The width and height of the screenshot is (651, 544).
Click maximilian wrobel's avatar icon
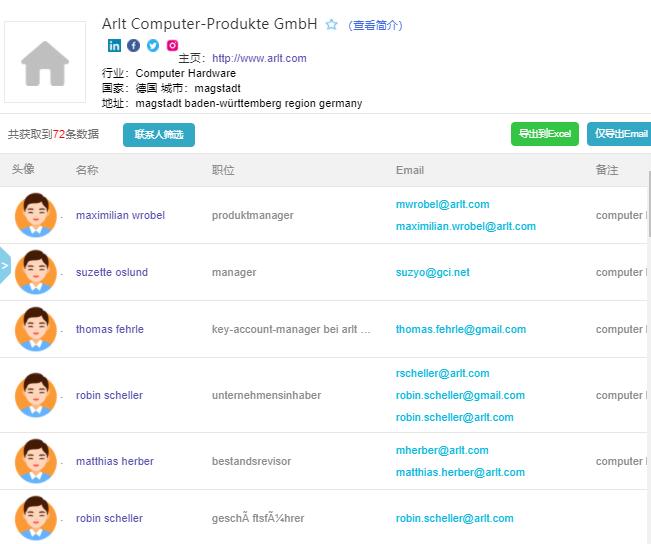pos(36,215)
